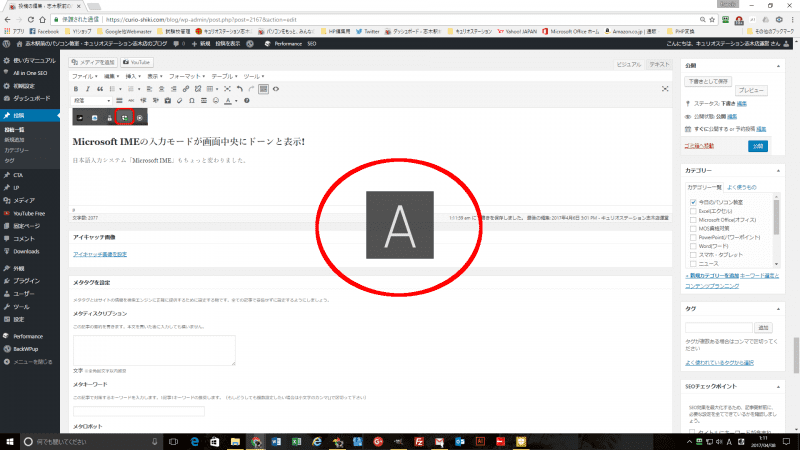The height and width of the screenshot is (450, 800).
Task: Open File Explorer from taskbar
Action: 235,442
